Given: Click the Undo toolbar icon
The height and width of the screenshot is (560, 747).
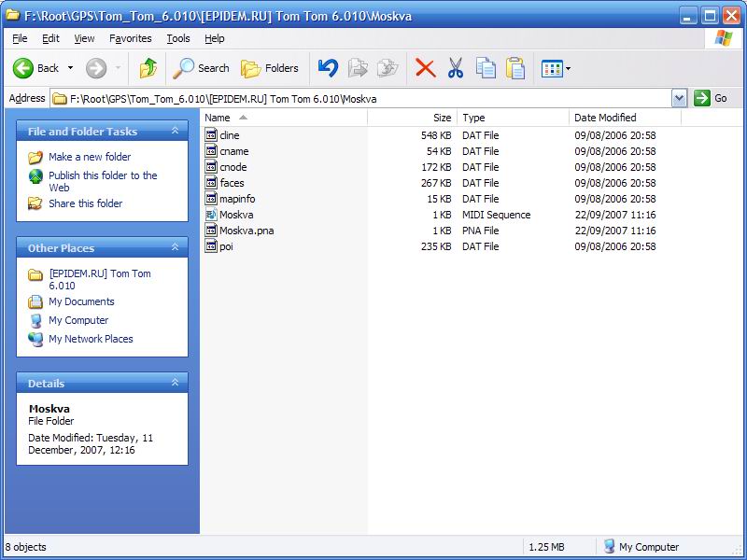Looking at the screenshot, I should (x=328, y=68).
